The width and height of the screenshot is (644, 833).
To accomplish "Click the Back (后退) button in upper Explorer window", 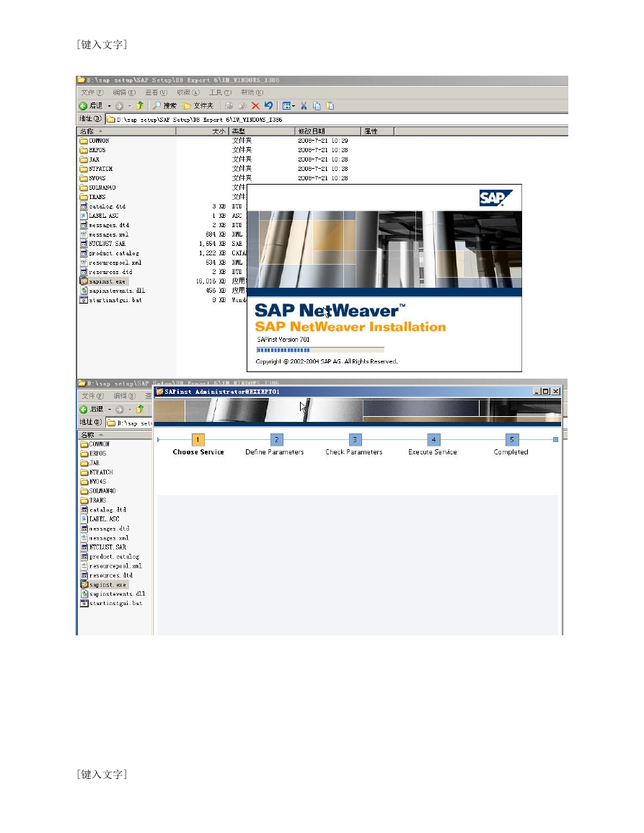I will coord(91,106).
